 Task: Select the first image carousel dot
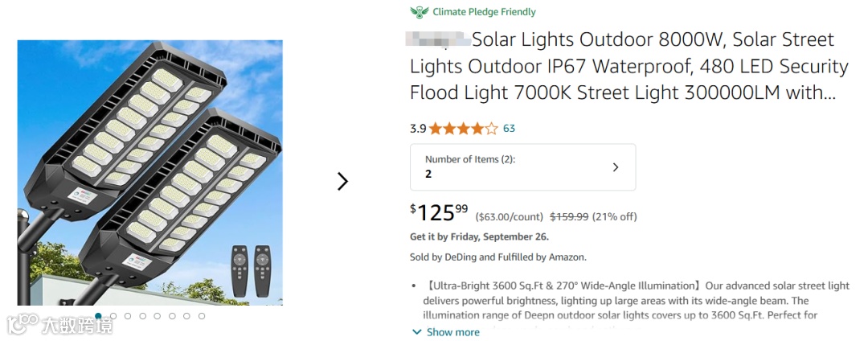click(x=98, y=316)
